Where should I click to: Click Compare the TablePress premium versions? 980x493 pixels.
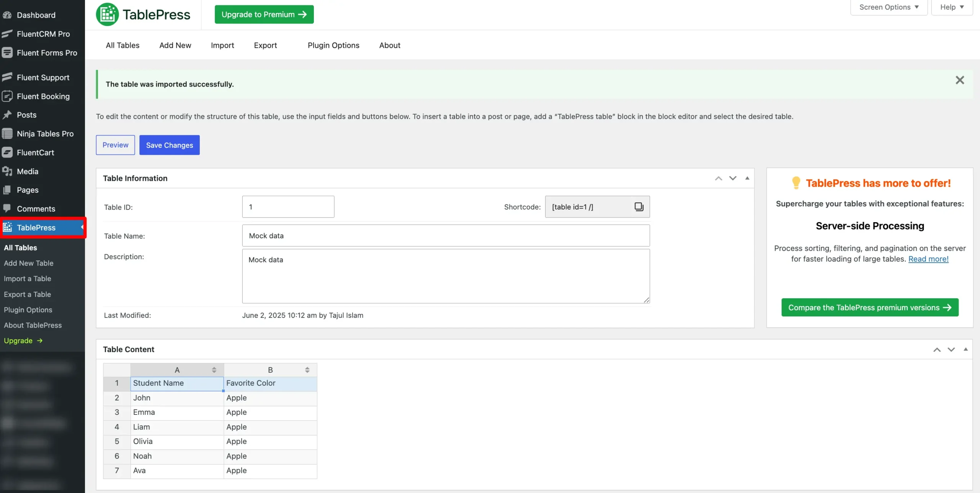point(870,307)
